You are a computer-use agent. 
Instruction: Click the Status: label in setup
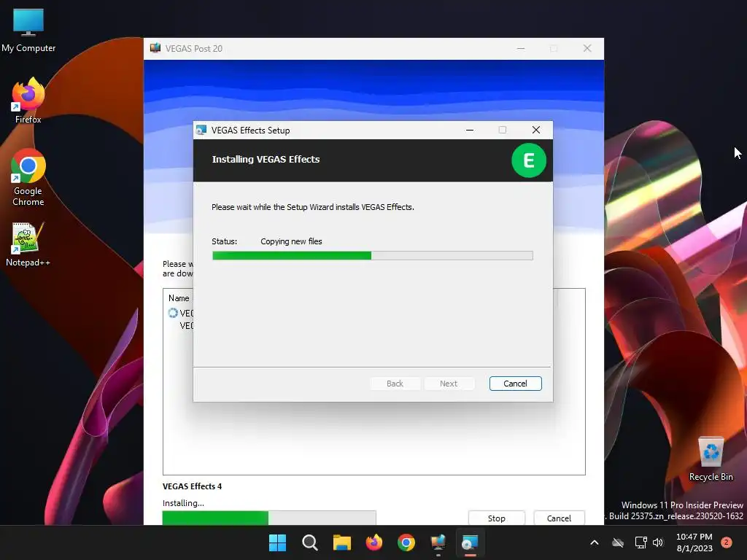pyautogui.click(x=225, y=241)
